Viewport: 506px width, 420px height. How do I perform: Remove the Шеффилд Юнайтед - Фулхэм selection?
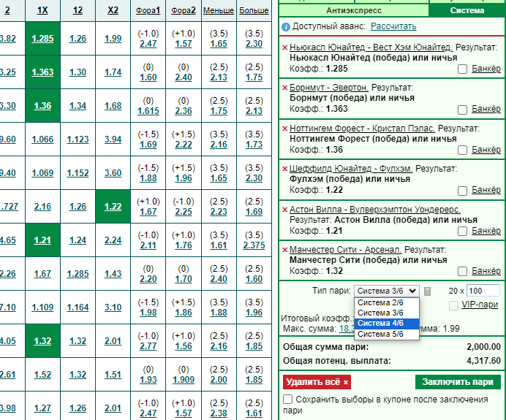[284, 169]
